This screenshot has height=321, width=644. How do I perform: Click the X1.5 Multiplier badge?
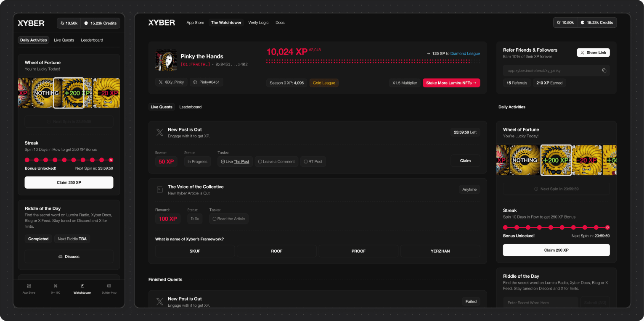point(405,83)
